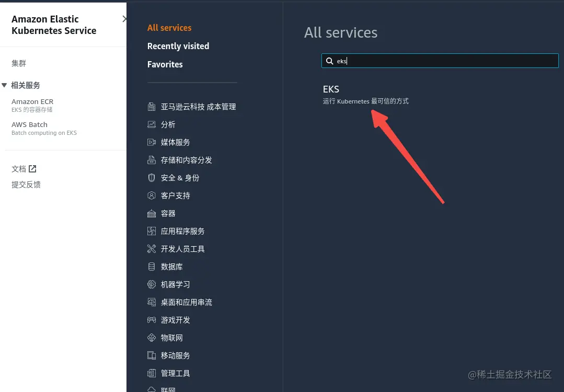Open the 机器学习 category label

(x=175, y=284)
